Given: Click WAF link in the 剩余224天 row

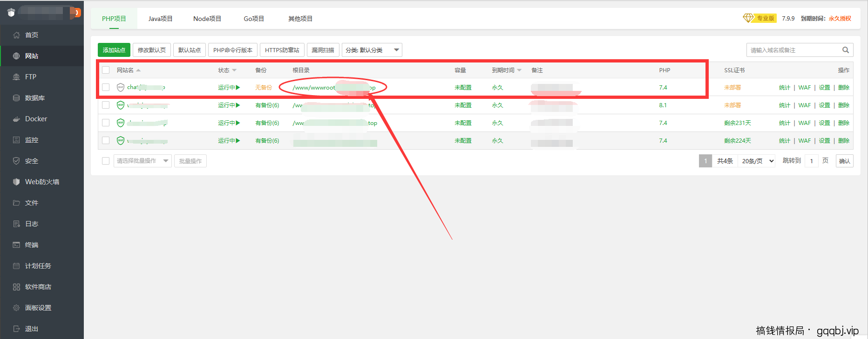Looking at the screenshot, I should pos(805,140).
